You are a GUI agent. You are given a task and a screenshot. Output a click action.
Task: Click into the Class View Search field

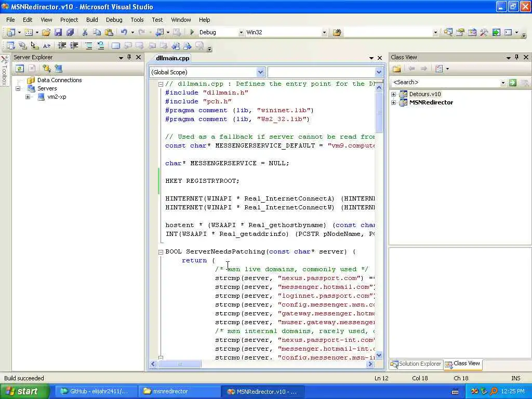coord(445,83)
